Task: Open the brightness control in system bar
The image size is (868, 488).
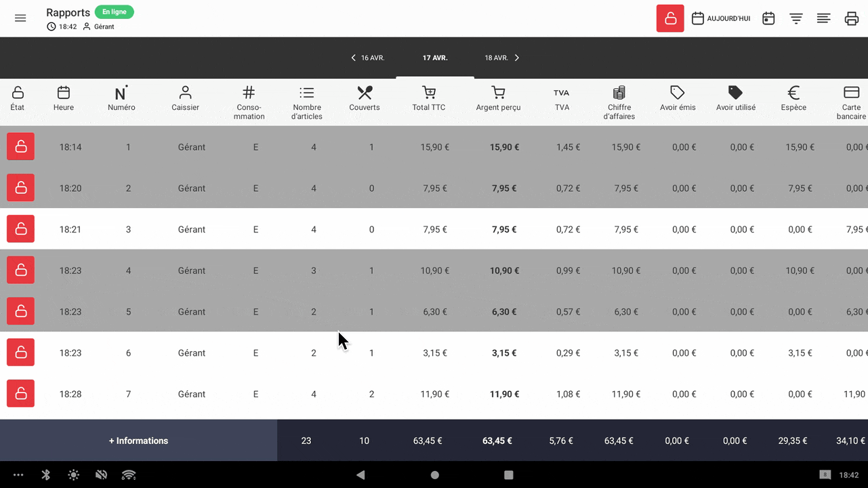Action: click(73, 475)
